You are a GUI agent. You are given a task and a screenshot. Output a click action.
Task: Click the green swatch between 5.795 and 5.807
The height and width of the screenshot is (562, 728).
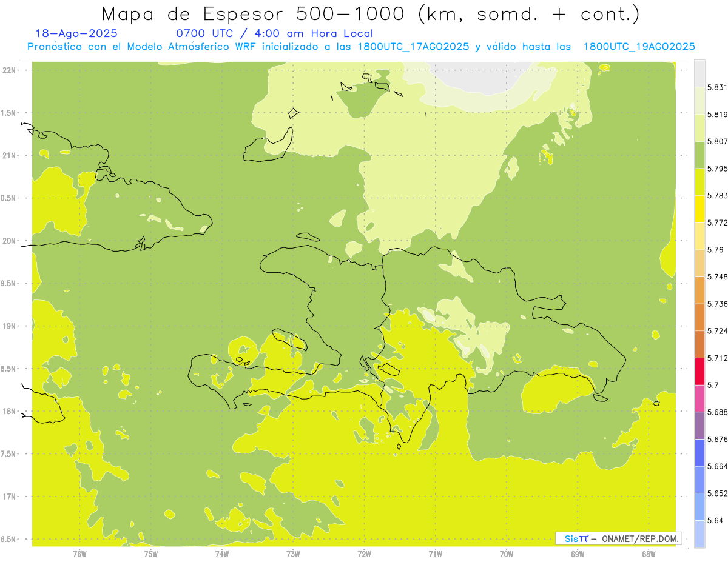point(699,155)
